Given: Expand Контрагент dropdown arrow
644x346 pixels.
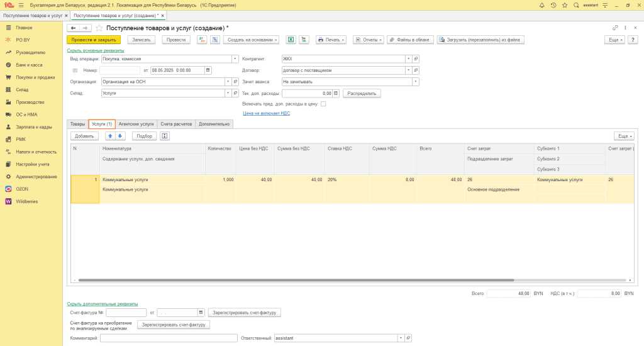Looking at the screenshot, I should coord(408,59).
